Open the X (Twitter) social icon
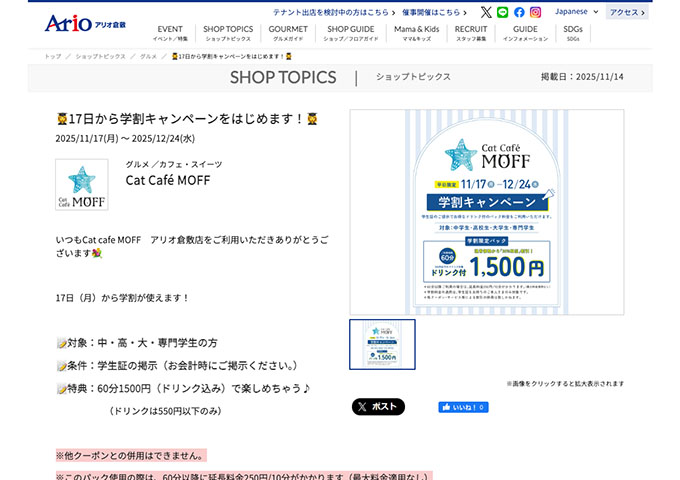This screenshot has height=480, width=680. [x=486, y=12]
